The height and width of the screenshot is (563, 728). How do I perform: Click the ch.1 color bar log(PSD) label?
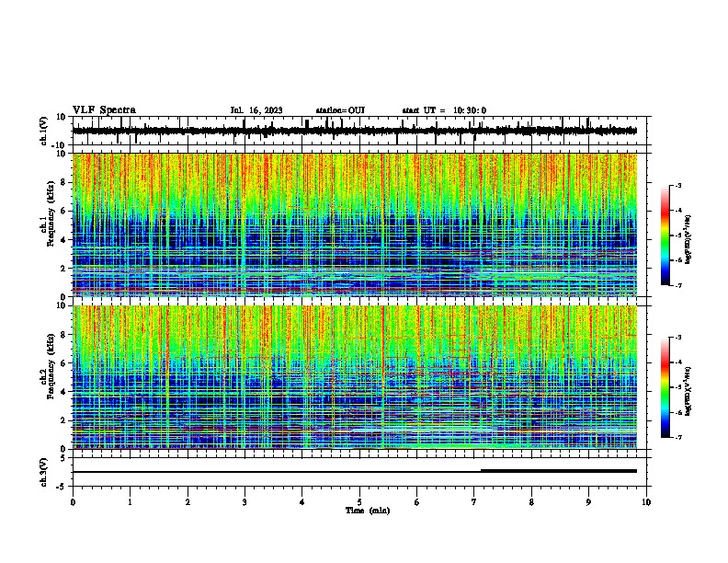pyautogui.click(x=688, y=239)
